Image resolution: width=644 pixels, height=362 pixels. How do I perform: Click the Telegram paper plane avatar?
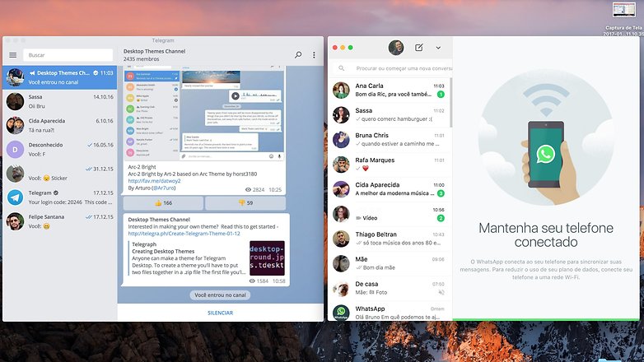click(x=15, y=197)
